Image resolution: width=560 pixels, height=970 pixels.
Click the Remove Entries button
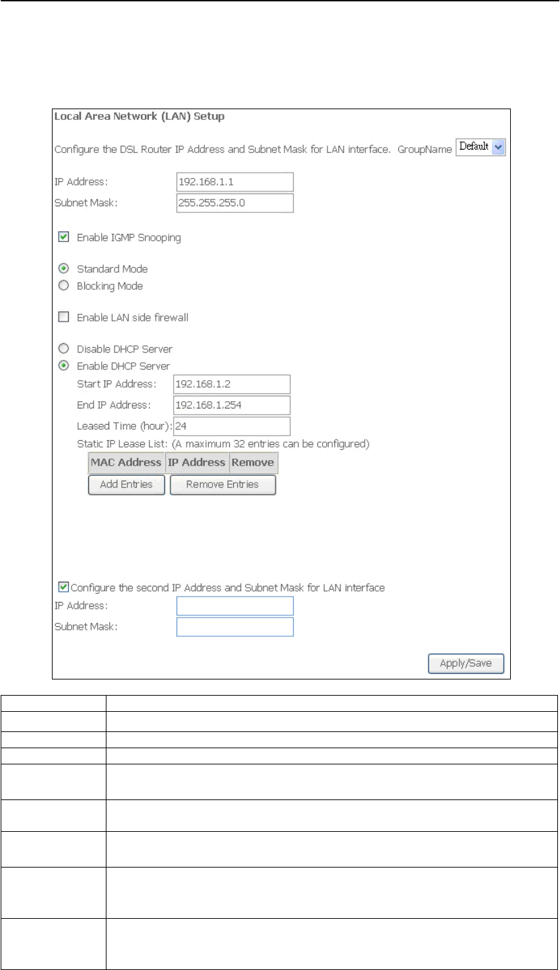[223, 485]
